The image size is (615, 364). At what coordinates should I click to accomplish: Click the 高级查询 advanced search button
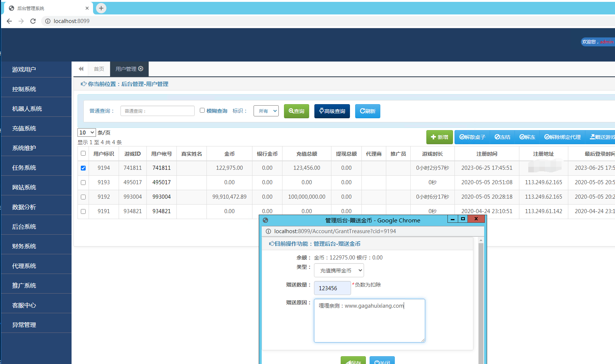coord(332,111)
